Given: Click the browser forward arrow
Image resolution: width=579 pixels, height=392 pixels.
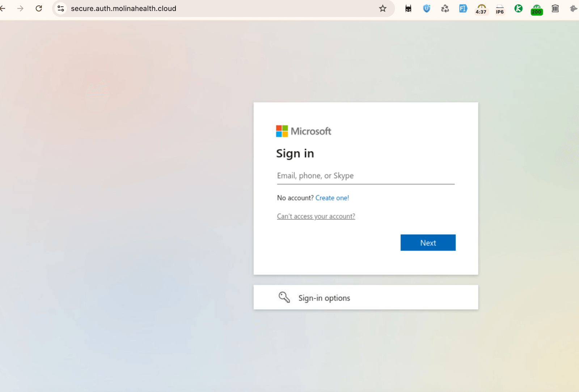Looking at the screenshot, I should pyautogui.click(x=20, y=8).
